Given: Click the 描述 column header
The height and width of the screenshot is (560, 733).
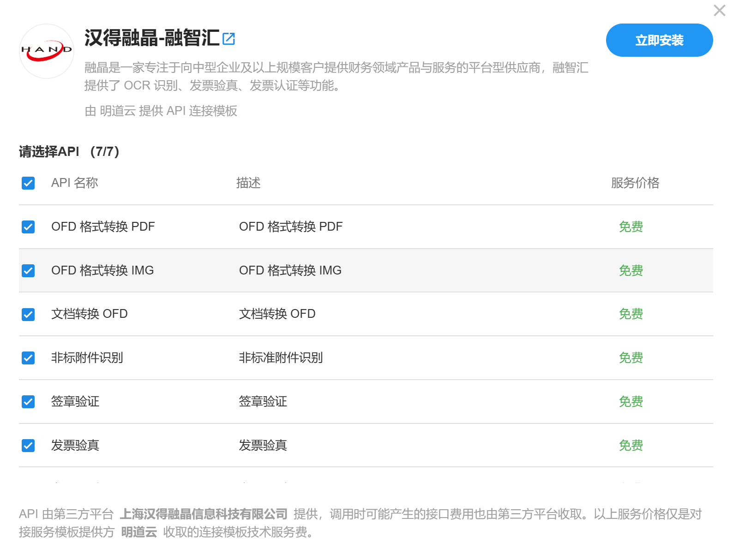Looking at the screenshot, I should click(x=248, y=183).
